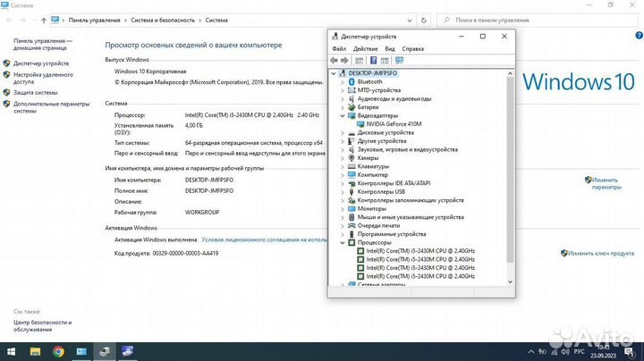Click the Control Panel search field

[538, 20]
